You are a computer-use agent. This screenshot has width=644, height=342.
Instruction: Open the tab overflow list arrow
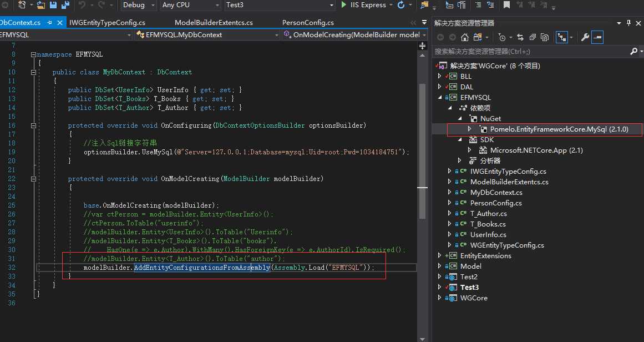pos(424,23)
